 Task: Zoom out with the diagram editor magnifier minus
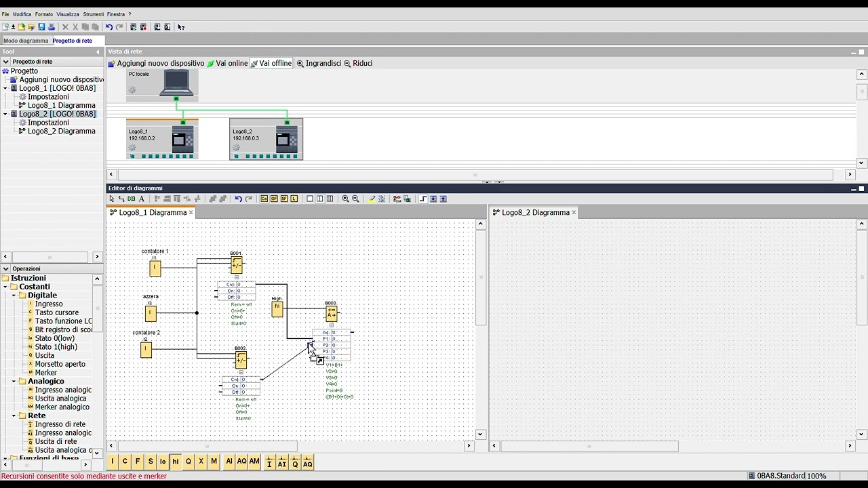tap(355, 199)
